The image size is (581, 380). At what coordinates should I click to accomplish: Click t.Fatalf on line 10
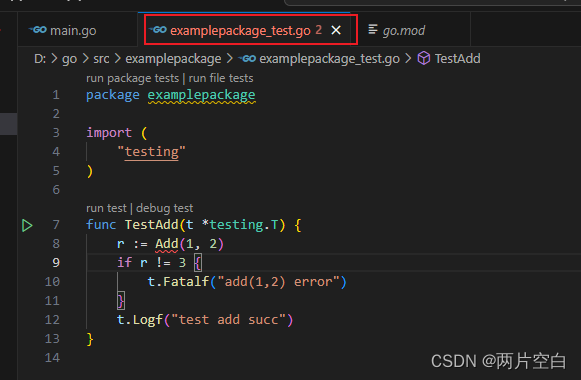(x=178, y=282)
